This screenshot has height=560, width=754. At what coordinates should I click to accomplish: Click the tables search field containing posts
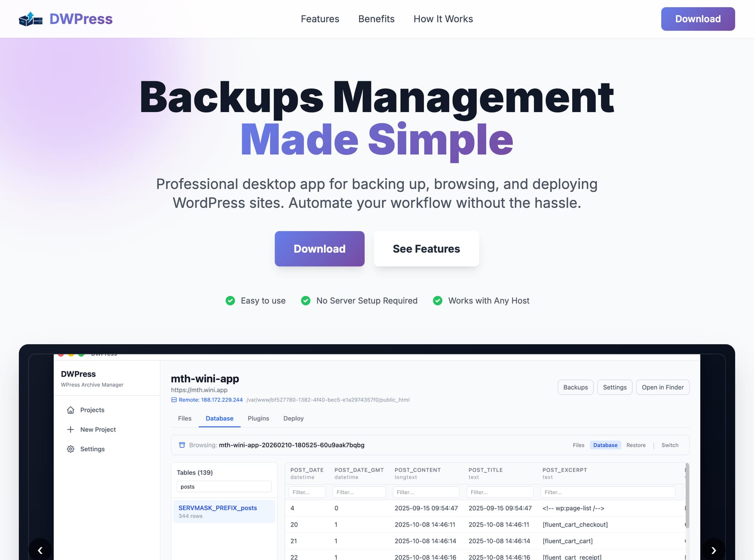pos(224,486)
